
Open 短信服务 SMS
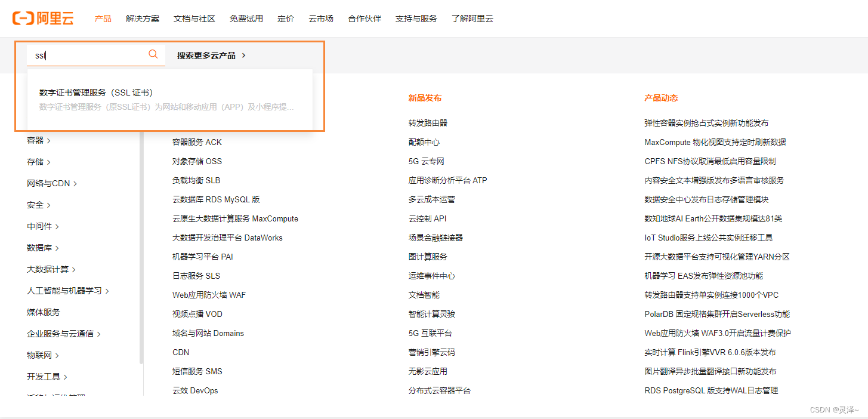point(197,371)
